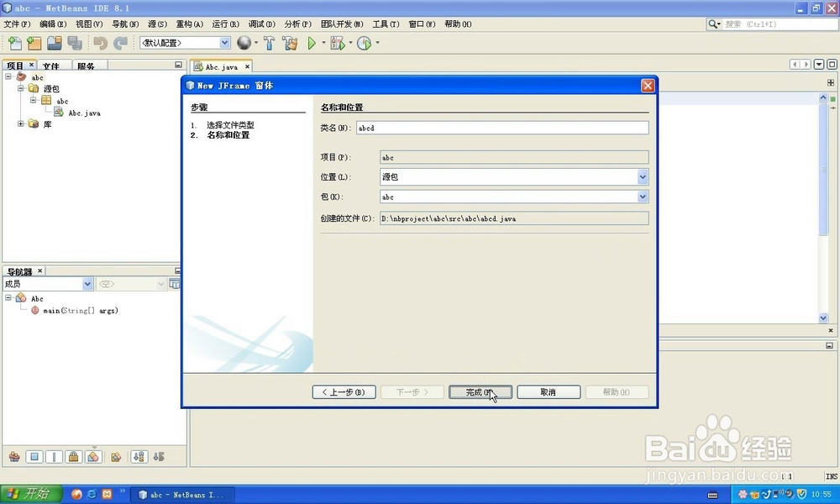Toggle Show Static Members filter in Navigator
The image size is (840, 504).
tap(54, 457)
